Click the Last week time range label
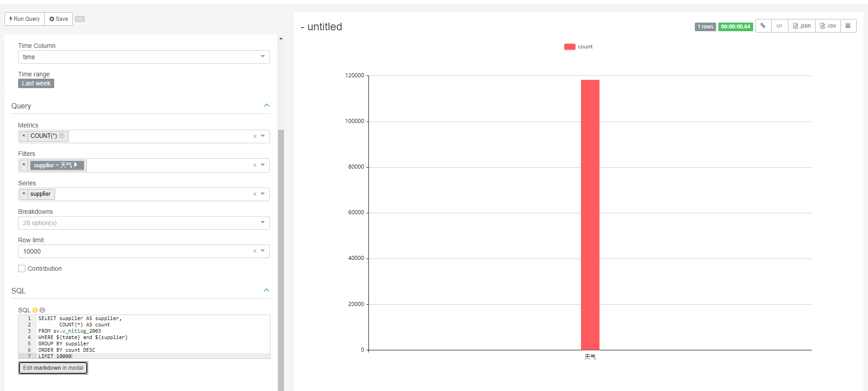The height and width of the screenshot is (391, 868). tap(36, 84)
